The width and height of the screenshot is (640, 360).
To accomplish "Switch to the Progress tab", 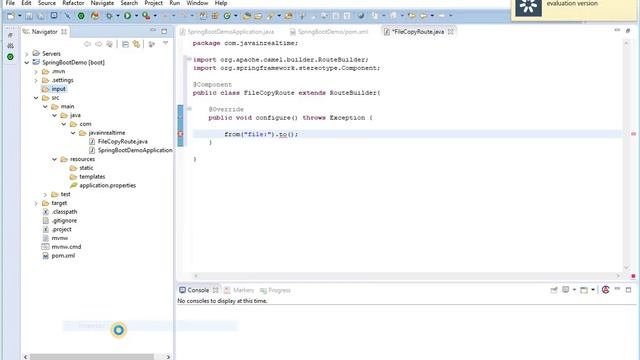I will point(275,290).
